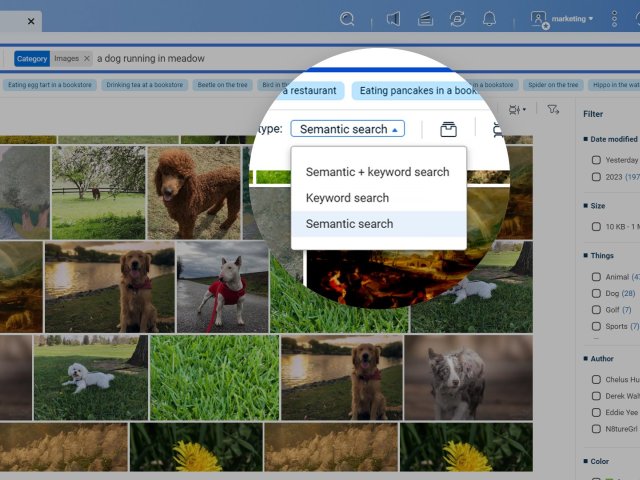Open the view mode dropdown icon
This screenshot has height=480, width=640.
pos(517,109)
